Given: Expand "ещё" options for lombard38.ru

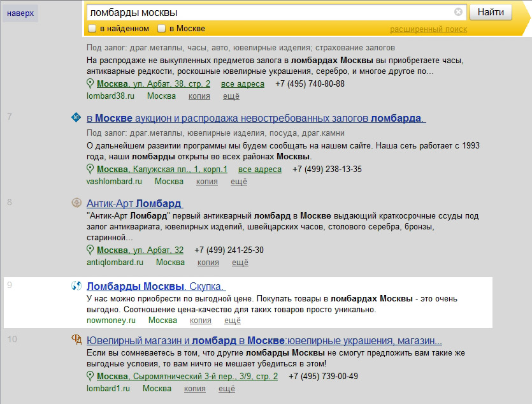Looking at the screenshot, I should 231,96.
